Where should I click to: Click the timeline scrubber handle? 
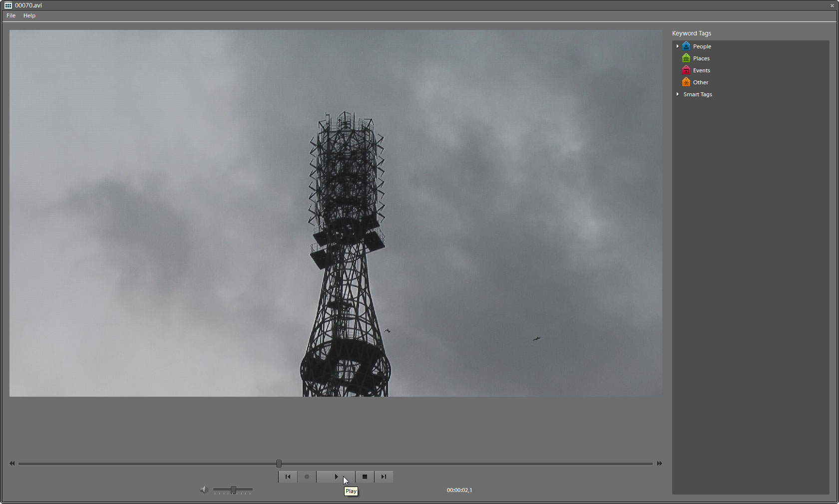tap(279, 464)
